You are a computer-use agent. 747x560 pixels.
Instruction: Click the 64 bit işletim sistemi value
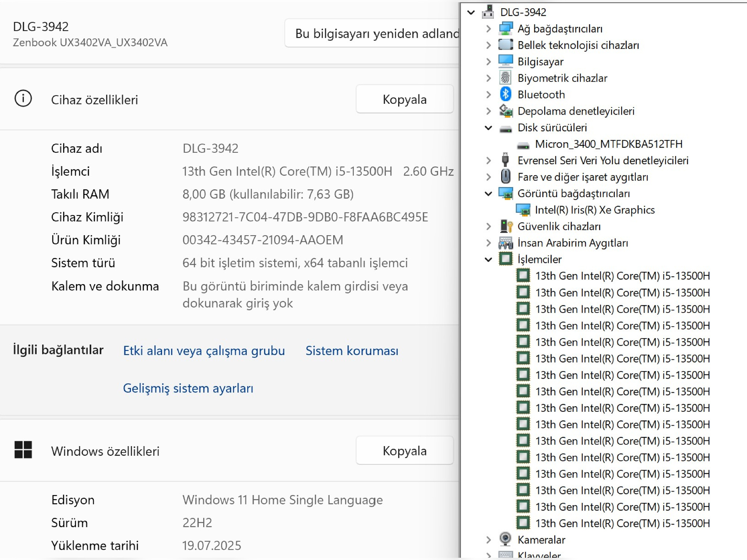[x=295, y=263]
